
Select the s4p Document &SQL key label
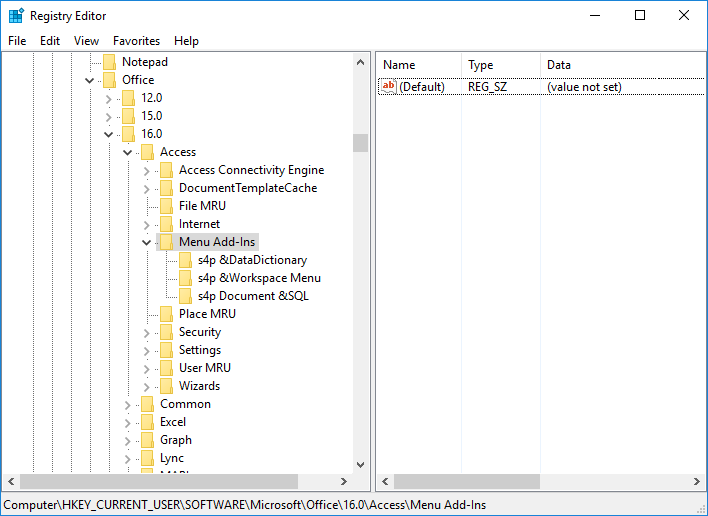coord(253,296)
